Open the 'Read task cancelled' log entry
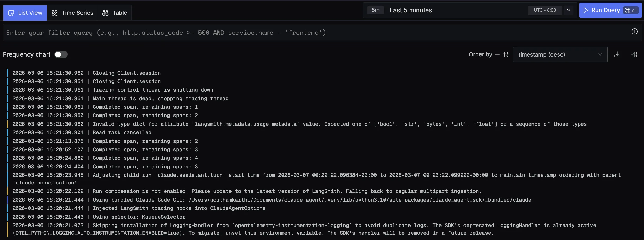The image size is (644, 240). (122, 132)
